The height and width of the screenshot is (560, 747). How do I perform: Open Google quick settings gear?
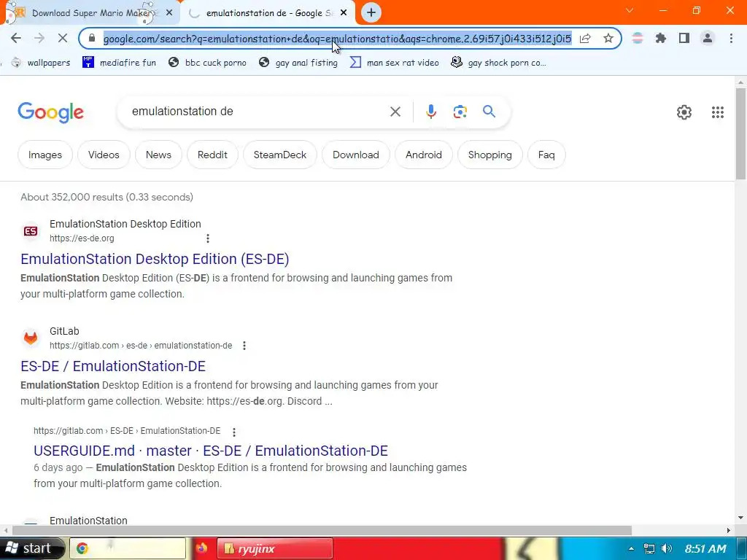point(684,112)
